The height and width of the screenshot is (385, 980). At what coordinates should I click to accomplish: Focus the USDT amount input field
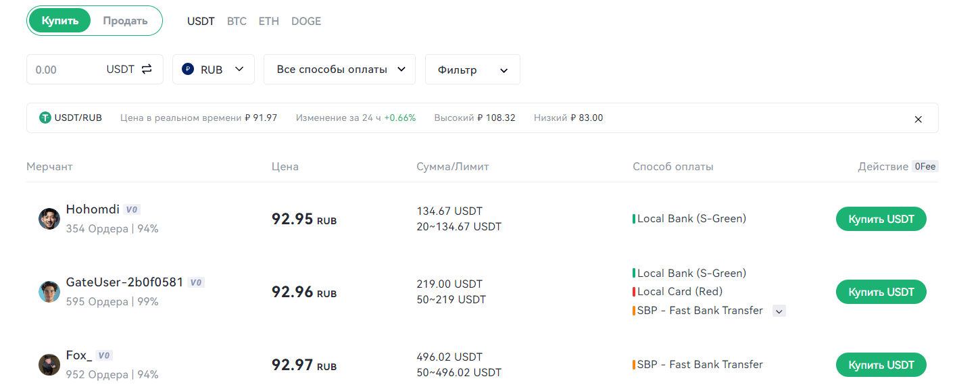64,70
